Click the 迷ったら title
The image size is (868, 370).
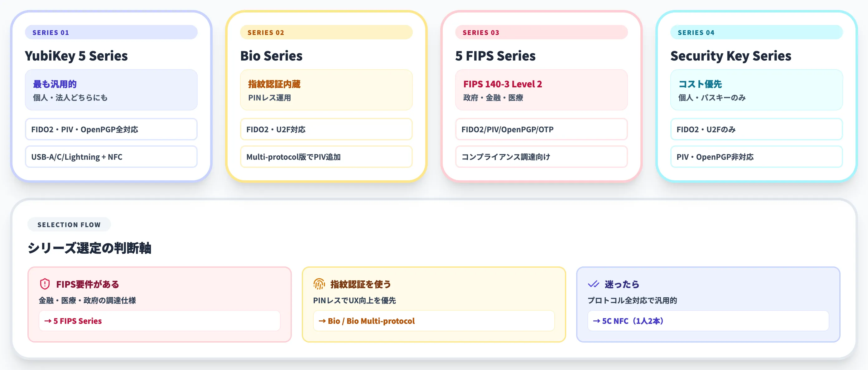coord(622,284)
